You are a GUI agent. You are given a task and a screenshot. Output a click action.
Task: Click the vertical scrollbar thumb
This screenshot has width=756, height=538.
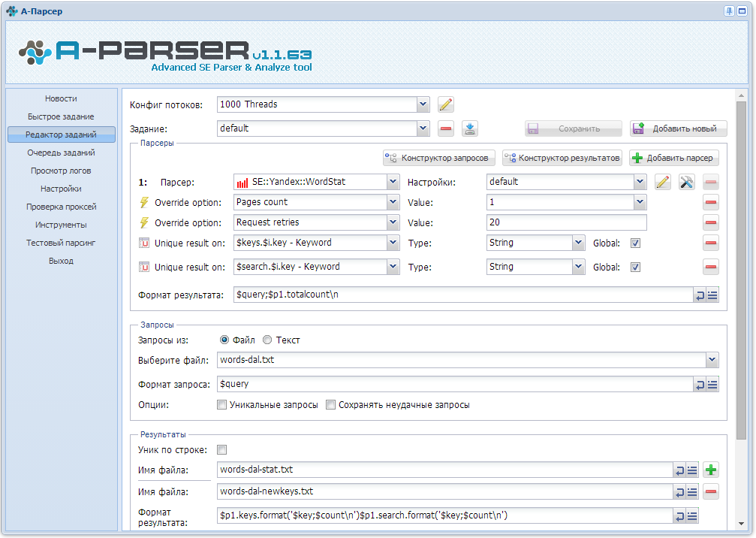click(x=742, y=271)
